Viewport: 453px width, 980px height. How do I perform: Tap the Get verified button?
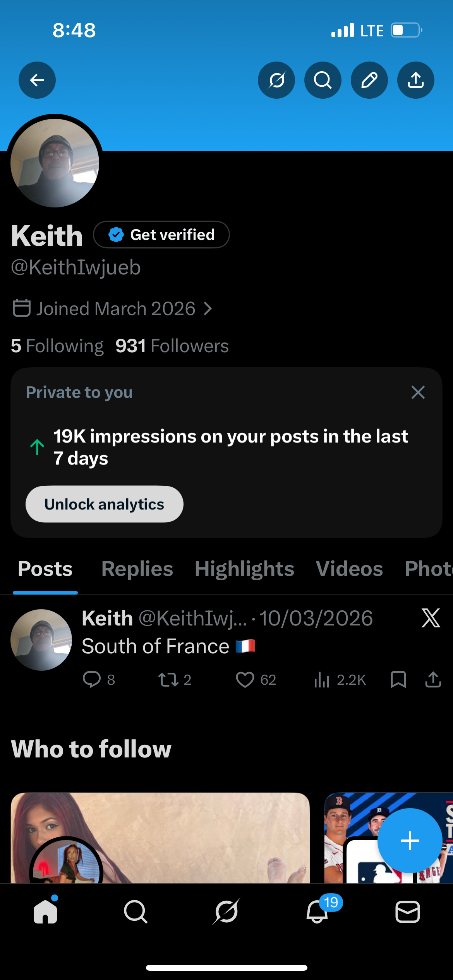click(x=161, y=235)
